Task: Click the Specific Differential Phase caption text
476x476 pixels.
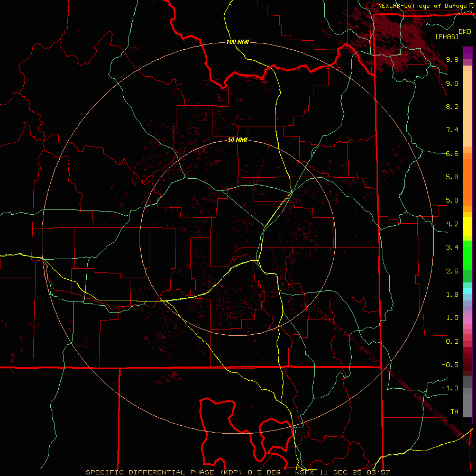Action: [x=237, y=472]
